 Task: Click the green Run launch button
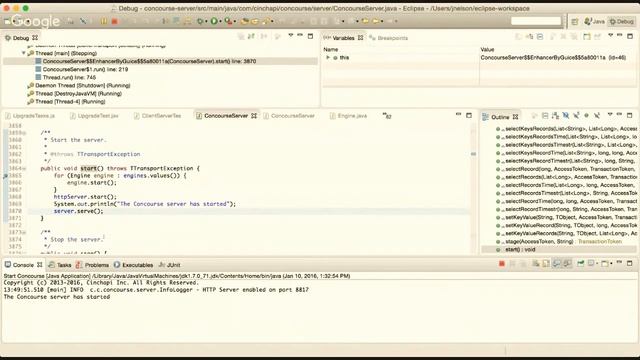tap(214, 21)
